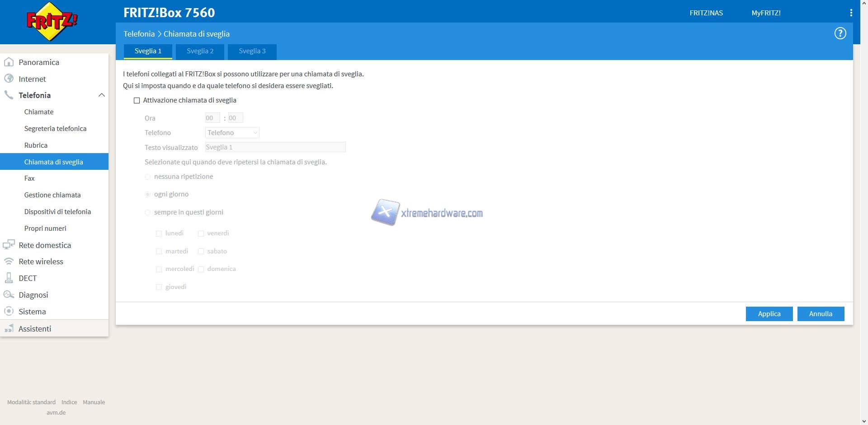
Task: Click the Internet globe icon
Action: point(9,79)
